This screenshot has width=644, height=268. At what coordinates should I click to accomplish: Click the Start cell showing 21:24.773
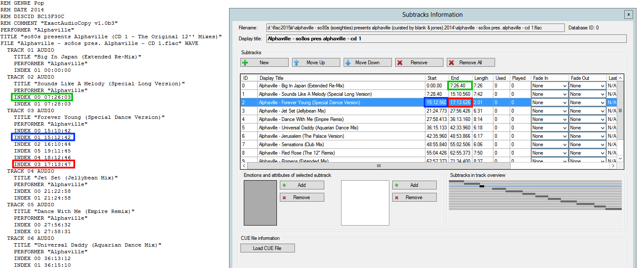pos(436,111)
